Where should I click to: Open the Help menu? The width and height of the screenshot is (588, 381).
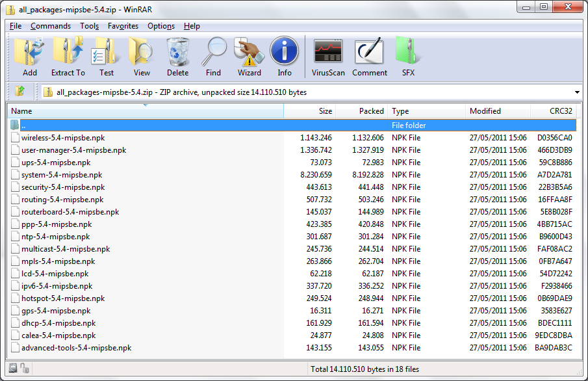coord(192,26)
